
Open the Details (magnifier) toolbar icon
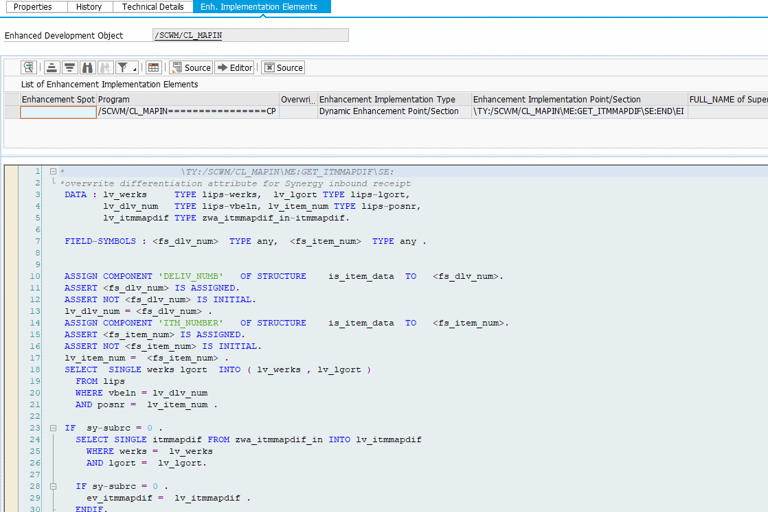tap(28, 68)
